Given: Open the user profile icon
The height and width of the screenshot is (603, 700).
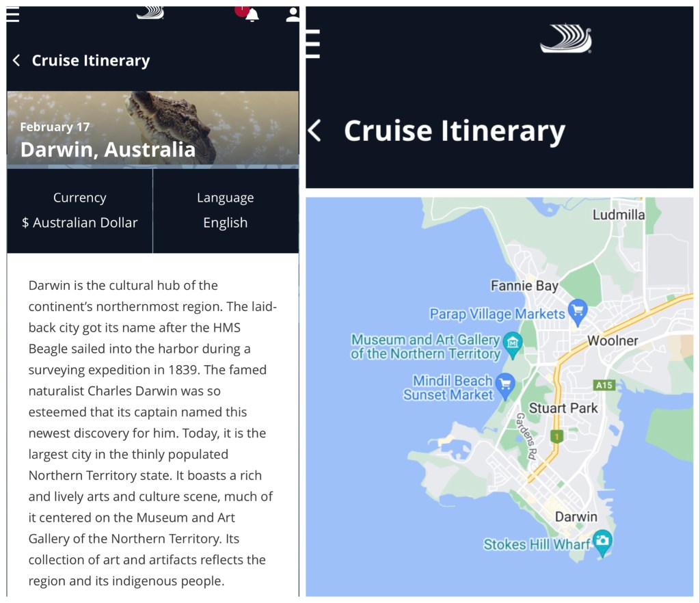Looking at the screenshot, I should point(293,14).
